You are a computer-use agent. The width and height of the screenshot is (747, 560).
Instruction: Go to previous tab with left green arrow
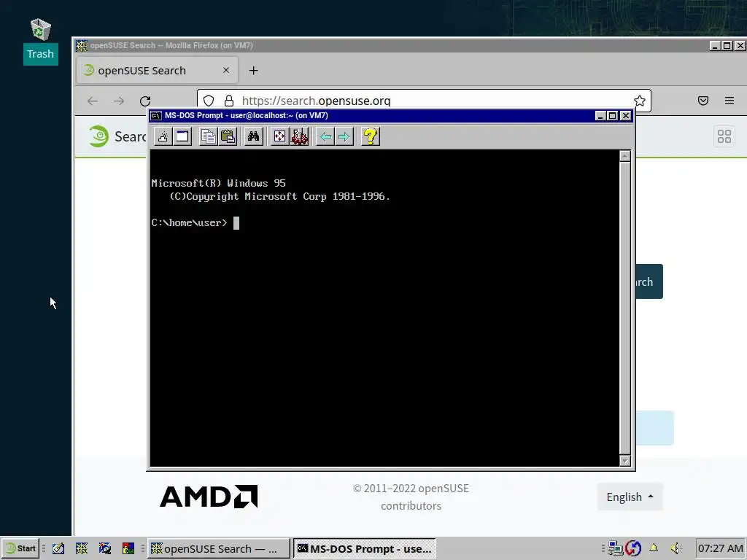pos(325,136)
